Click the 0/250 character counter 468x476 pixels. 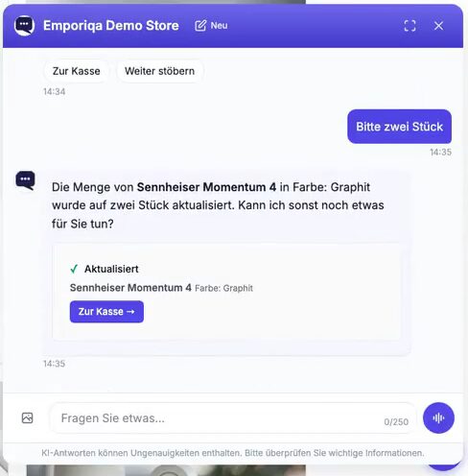(x=396, y=422)
